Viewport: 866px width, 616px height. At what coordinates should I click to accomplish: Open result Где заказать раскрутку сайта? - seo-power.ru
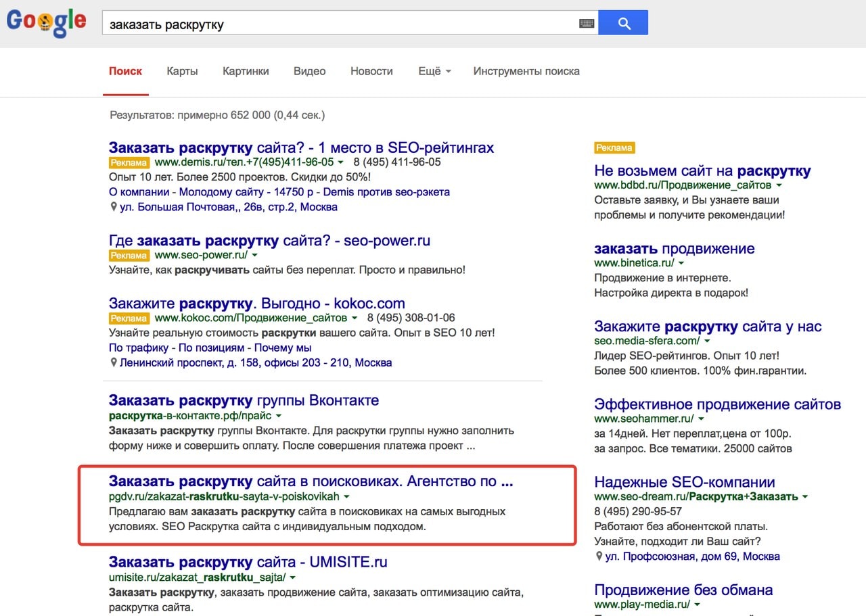pyautogui.click(x=269, y=241)
